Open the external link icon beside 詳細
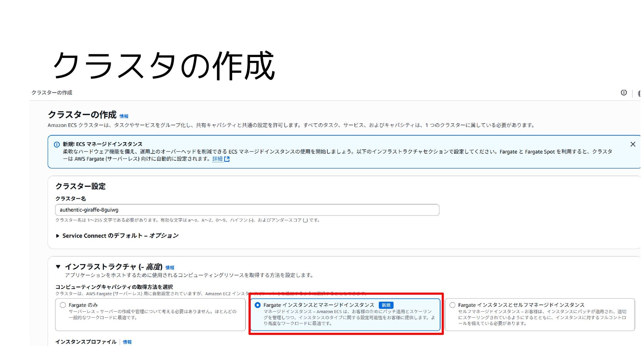This screenshot has width=644, height=362. [x=227, y=159]
